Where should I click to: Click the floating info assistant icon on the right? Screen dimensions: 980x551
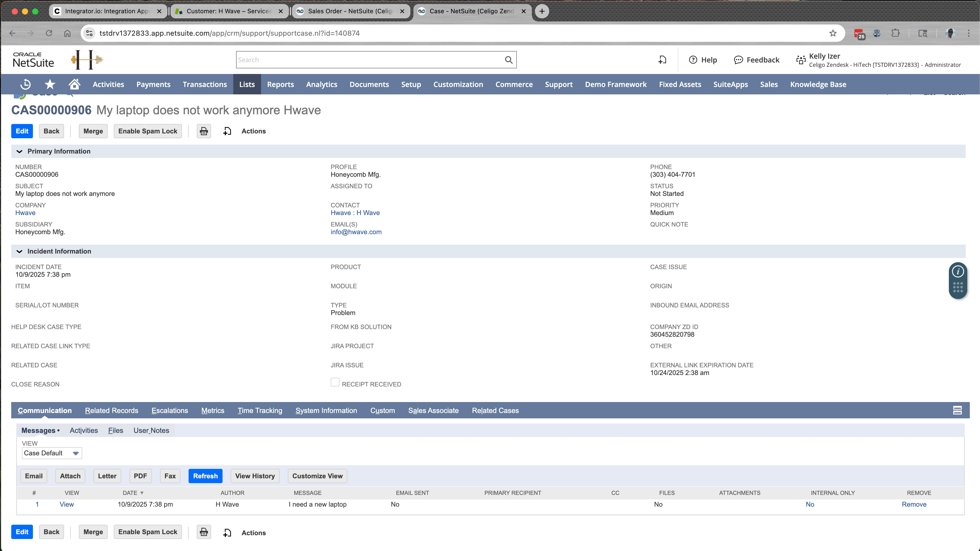click(x=958, y=271)
